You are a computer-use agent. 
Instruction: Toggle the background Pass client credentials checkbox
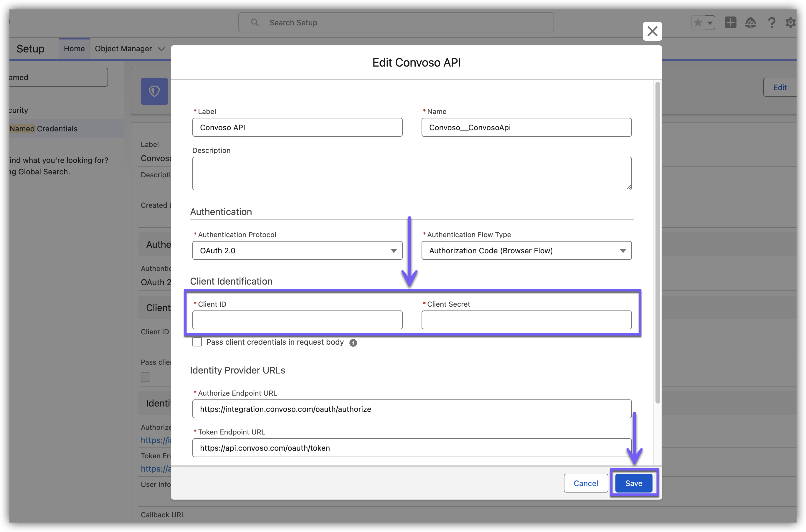pyautogui.click(x=146, y=377)
